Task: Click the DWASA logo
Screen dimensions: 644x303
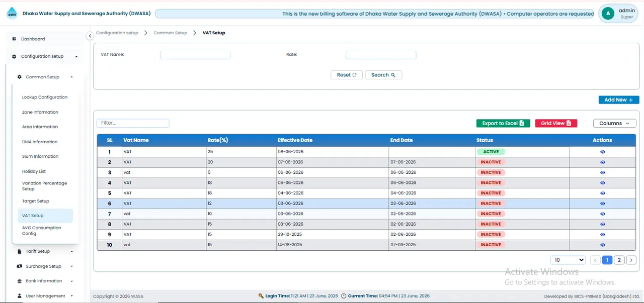Action: point(12,14)
